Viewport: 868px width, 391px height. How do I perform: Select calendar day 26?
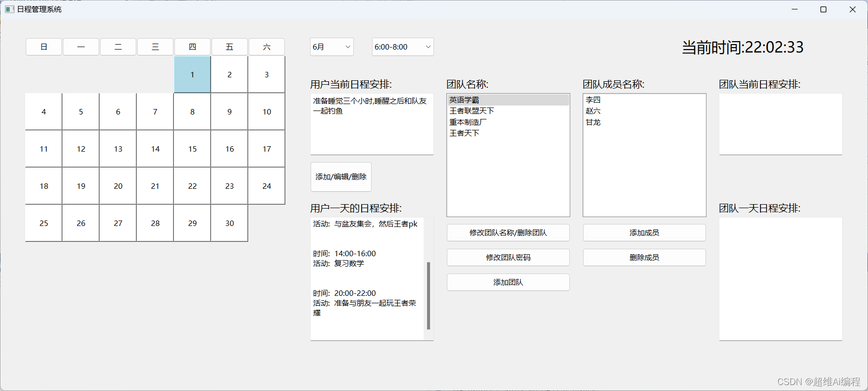pyautogui.click(x=81, y=223)
